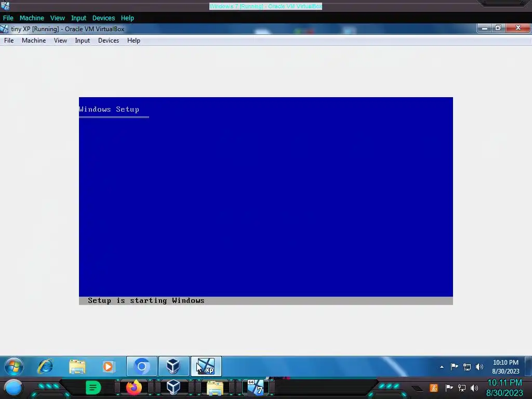Close the tiny XP VirtualBox window
The height and width of the screenshot is (399, 532).
518,28
